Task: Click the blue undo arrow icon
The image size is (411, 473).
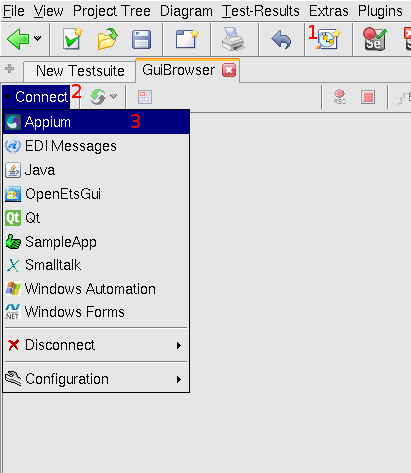Action: click(281, 40)
